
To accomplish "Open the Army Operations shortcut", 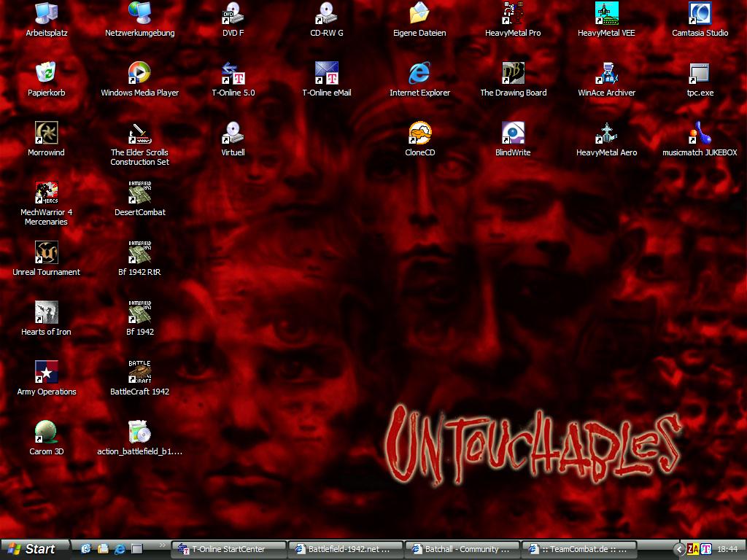I will pyautogui.click(x=46, y=378).
